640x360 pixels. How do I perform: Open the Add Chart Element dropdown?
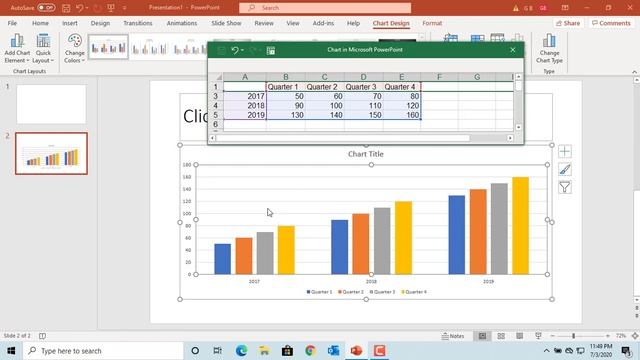pyautogui.click(x=17, y=49)
